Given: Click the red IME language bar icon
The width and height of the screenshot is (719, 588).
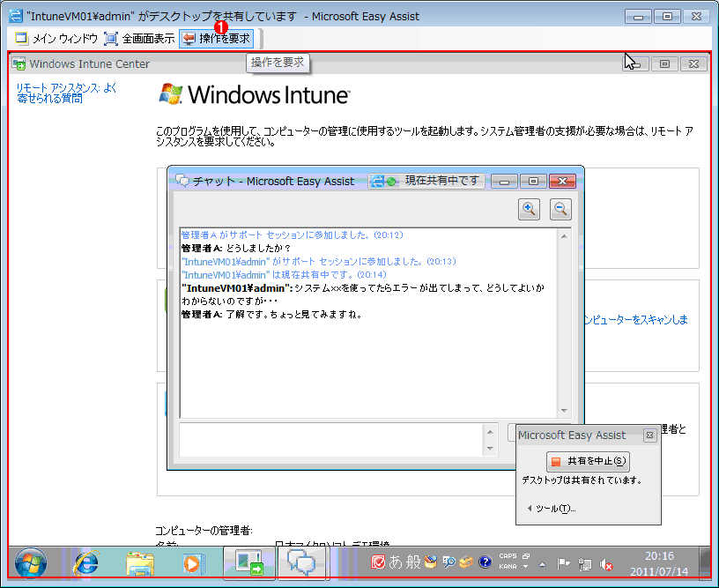Looking at the screenshot, I should (377, 562).
